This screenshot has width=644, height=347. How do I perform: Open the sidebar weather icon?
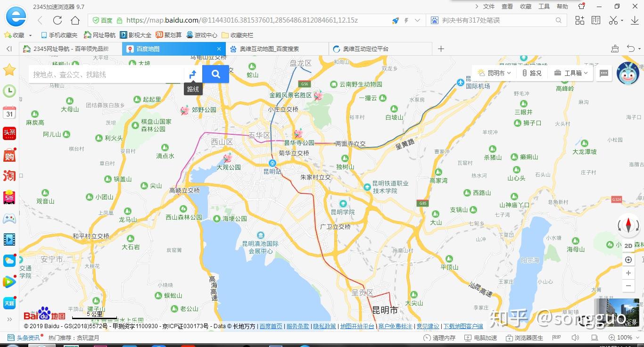pos(9,261)
